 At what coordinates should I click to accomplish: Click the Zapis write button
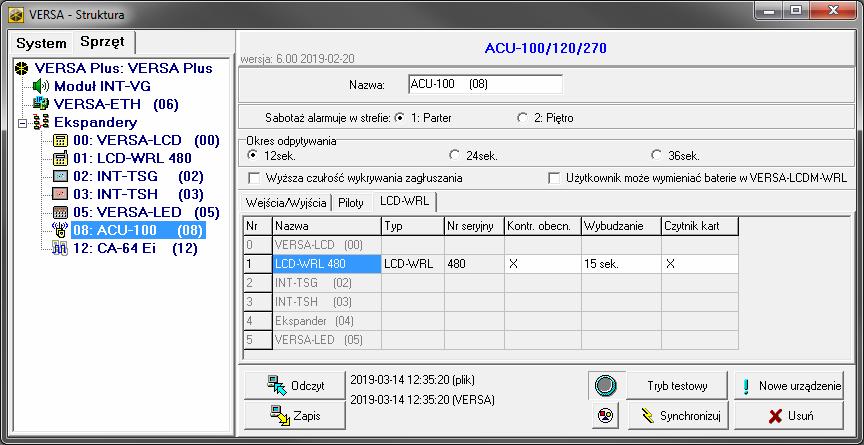[295, 416]
